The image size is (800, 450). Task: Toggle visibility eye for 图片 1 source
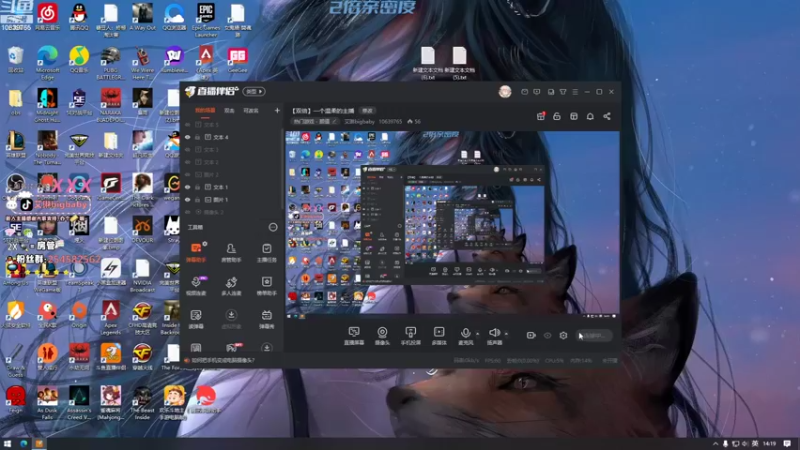tap(188, 199)
